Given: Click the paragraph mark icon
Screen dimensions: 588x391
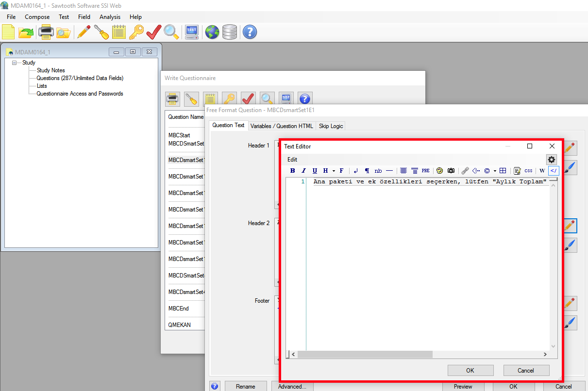Looking at the screenshot, I should tap(367, 171).
